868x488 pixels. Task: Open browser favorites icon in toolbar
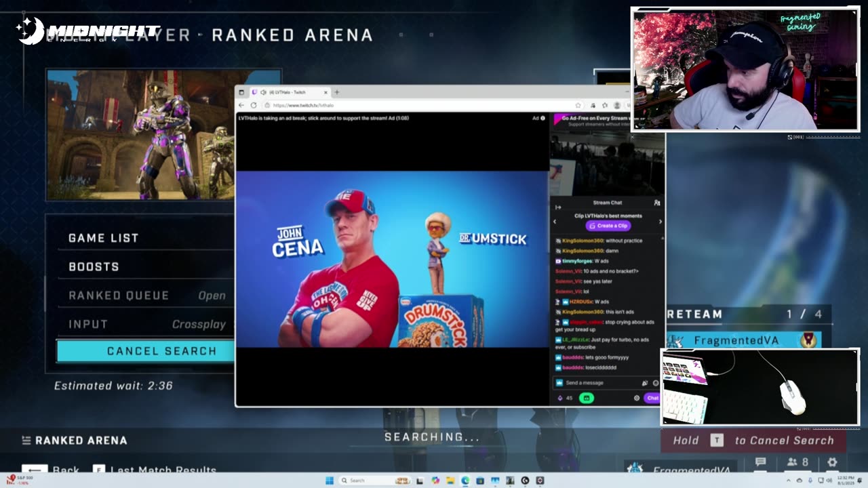point(605,105)
